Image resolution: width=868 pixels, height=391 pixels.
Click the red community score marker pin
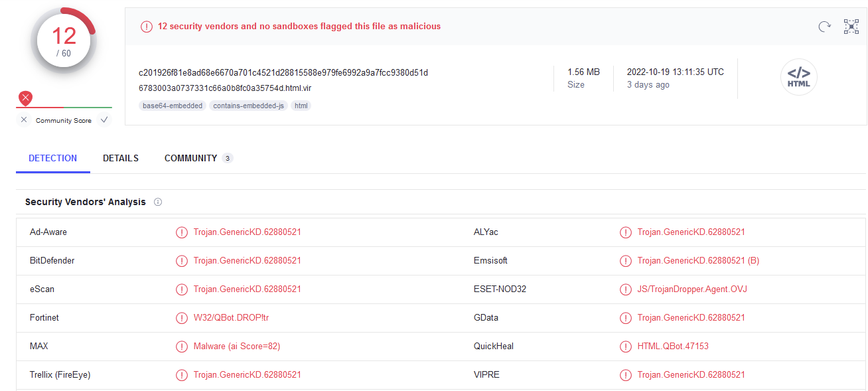pyautogui.click(x=25, y=98)
